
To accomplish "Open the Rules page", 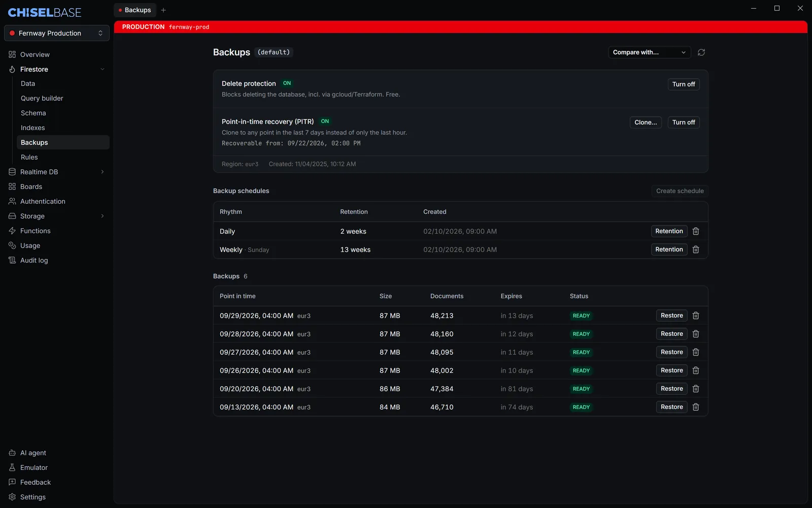I will point(63,157).
